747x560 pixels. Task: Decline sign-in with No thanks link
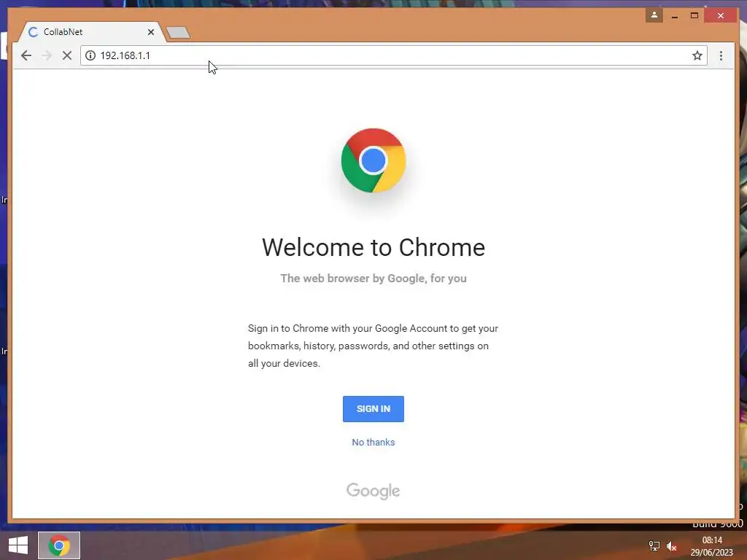[373, 443]
